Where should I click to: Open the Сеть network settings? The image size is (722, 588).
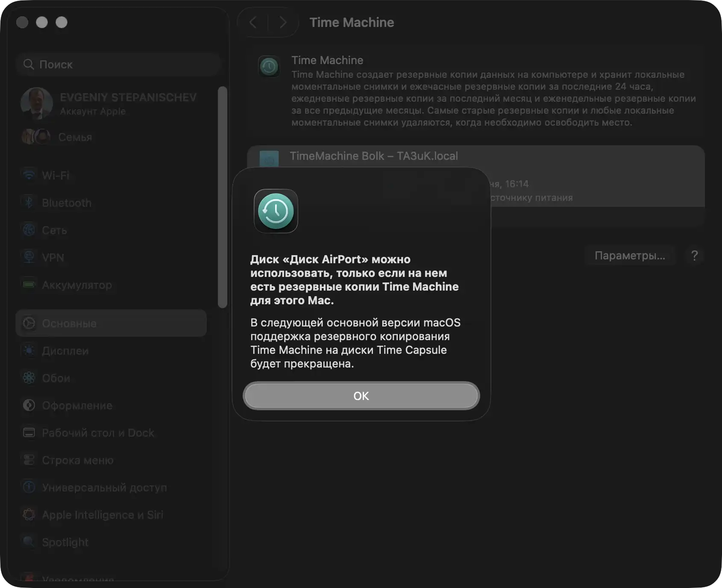pos(111,230)
